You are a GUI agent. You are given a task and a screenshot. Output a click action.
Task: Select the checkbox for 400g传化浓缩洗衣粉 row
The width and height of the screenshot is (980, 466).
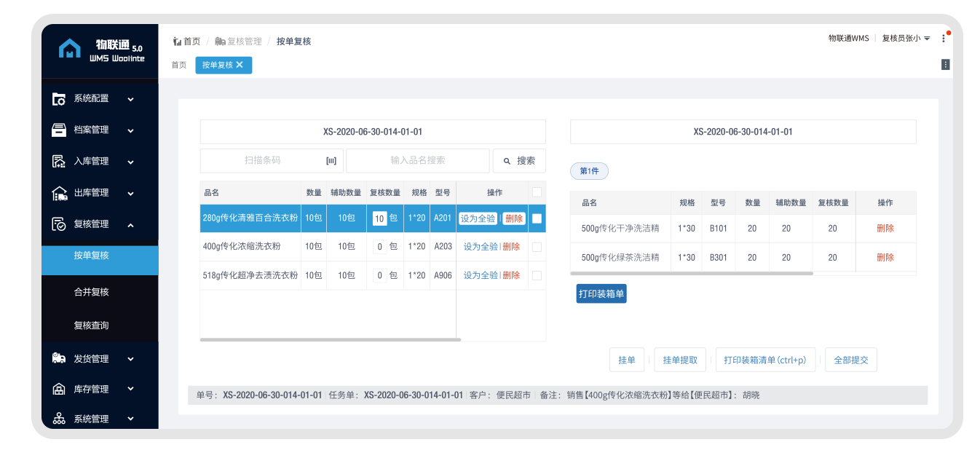point(537,246)
